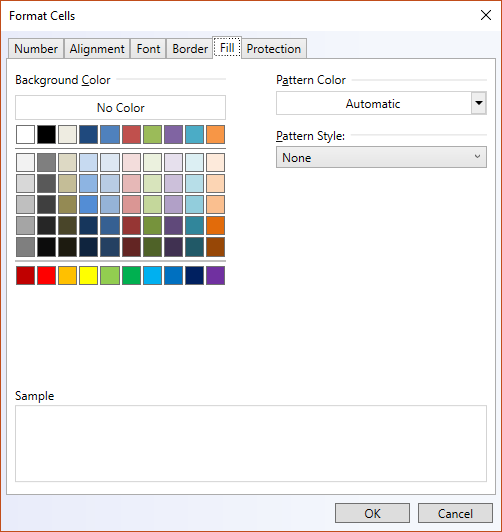Choose cream tan swatch in top row

point(67,134)
